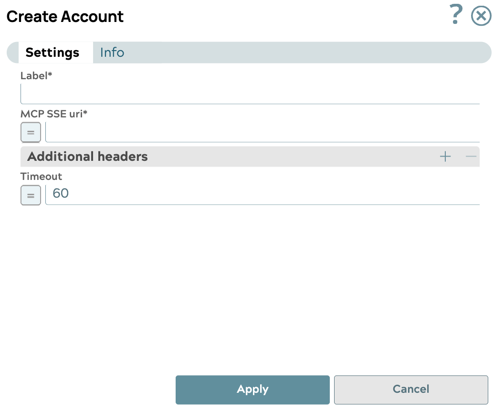Viewport: 504px width, 420px height.
Task: Toggle formula mode for the MCP SSE uri field
Action: point(31,132)
